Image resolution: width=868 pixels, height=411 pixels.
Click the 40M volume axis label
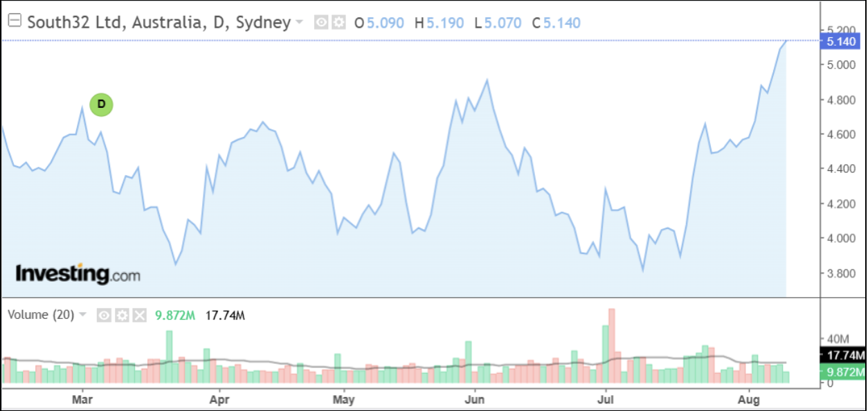coord(838,338)
